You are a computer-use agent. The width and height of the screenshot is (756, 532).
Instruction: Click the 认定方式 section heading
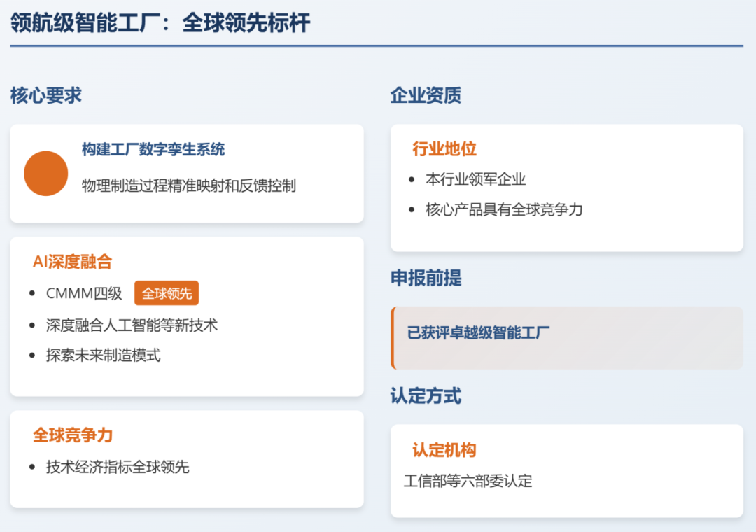point(426,396)
